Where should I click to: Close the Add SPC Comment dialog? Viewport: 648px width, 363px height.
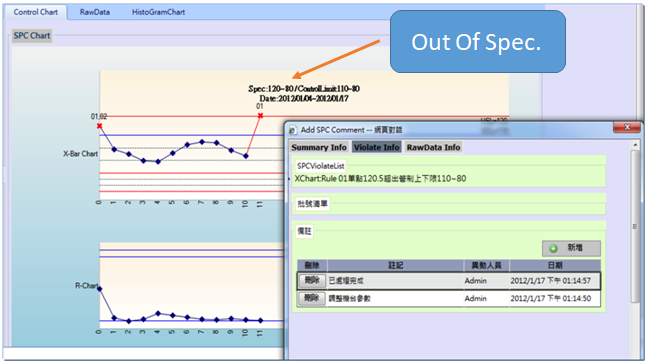click(x=627, y=127)
